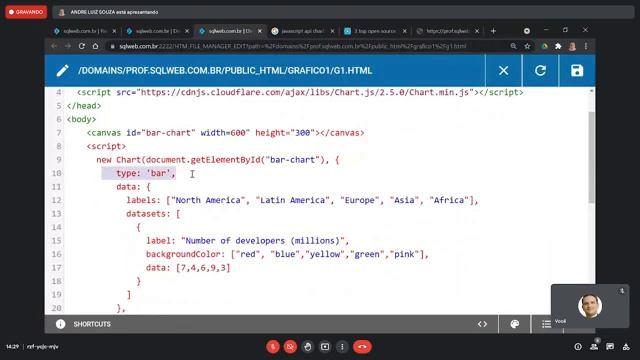Click the 'new Chart(document.getElementById' line

coord(218,160)
